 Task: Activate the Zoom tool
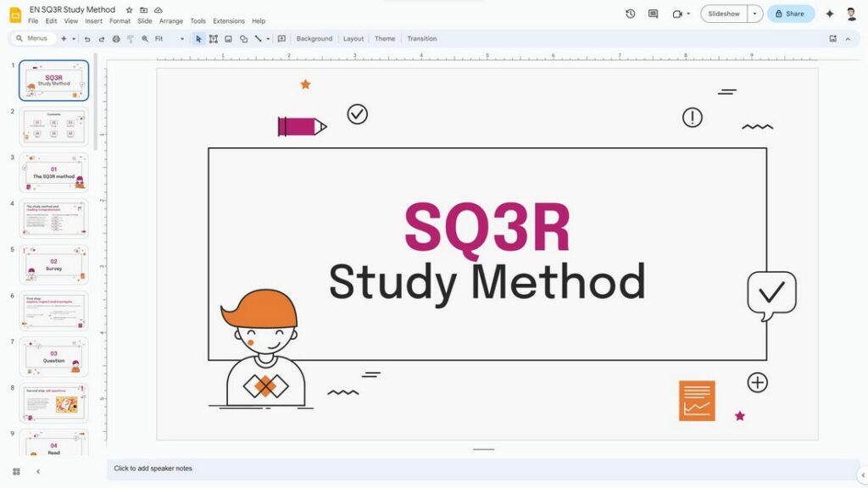point(145,38)
